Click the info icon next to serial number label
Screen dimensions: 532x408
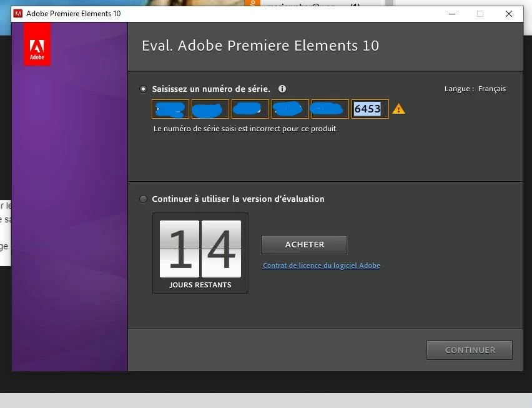tap(282, 89)
